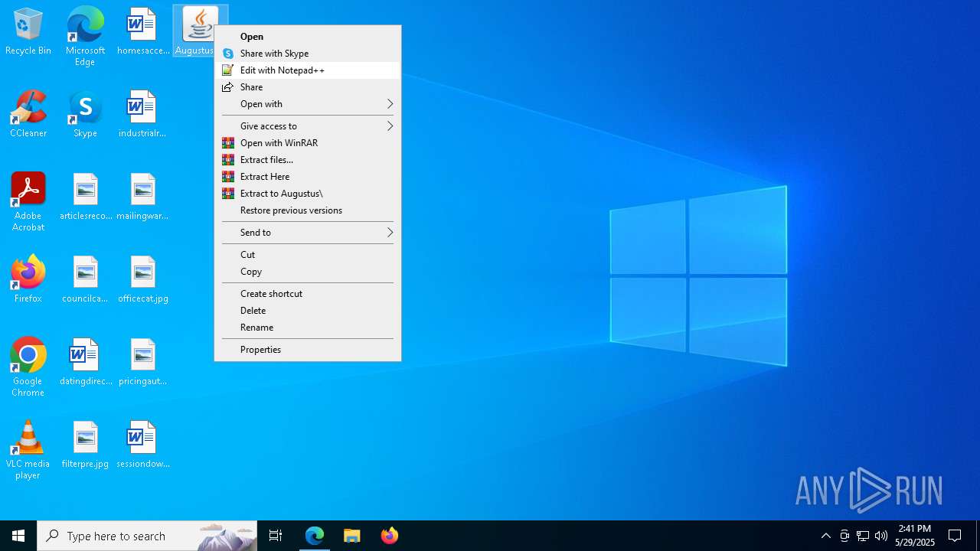Select the articlesreco... image file icon
The height and width of the screenshot is (551, 980).
click(85, 197)
